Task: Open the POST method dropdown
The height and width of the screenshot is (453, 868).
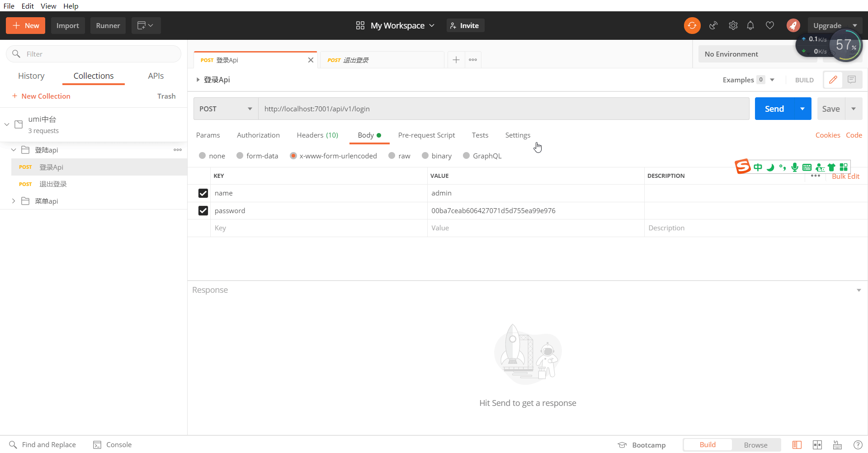Action: (x=225, y=109)
